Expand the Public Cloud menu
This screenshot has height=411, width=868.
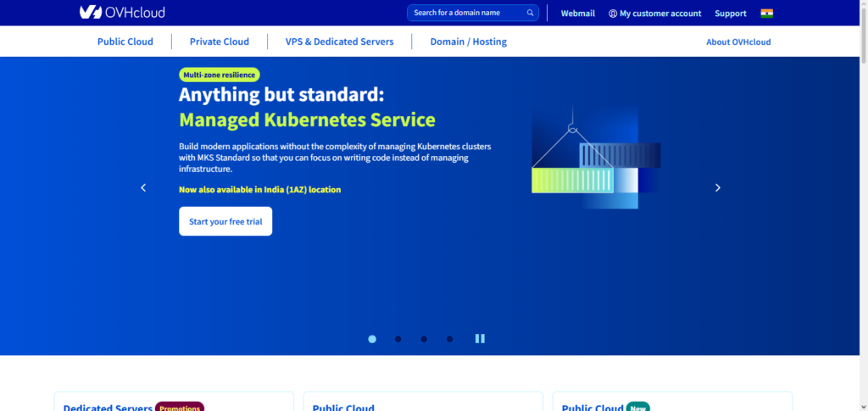point(125,42)
